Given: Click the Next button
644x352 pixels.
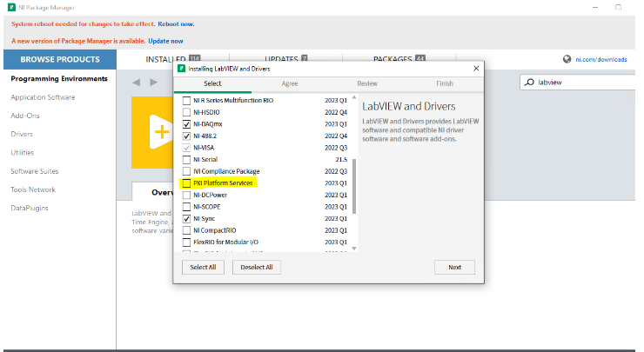Looking at the screenshot, I should click(x=454, y=267).
